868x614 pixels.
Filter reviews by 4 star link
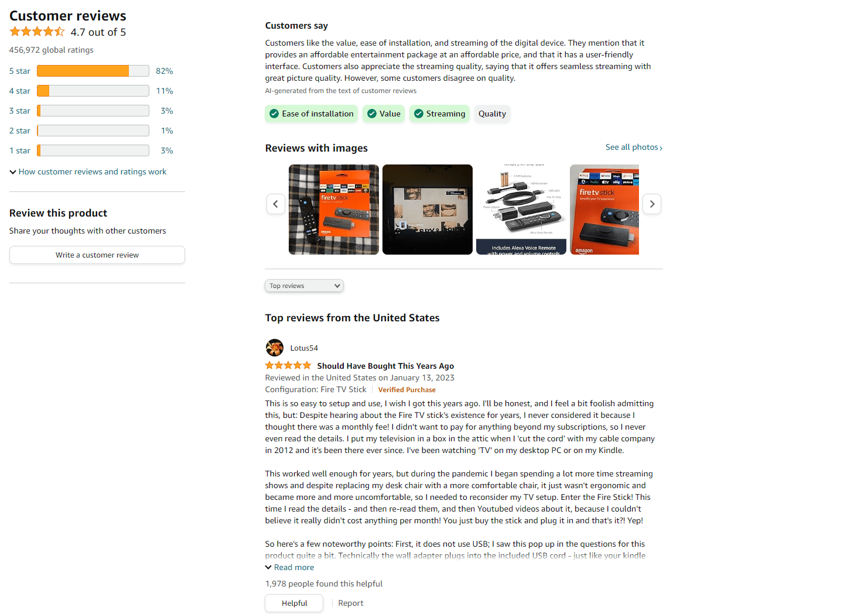(20, 91)
